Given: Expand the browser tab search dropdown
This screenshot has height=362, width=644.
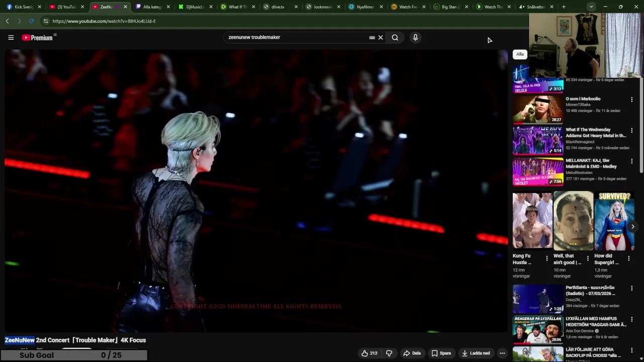Looking at the screenshot, I should pos(591,7).
